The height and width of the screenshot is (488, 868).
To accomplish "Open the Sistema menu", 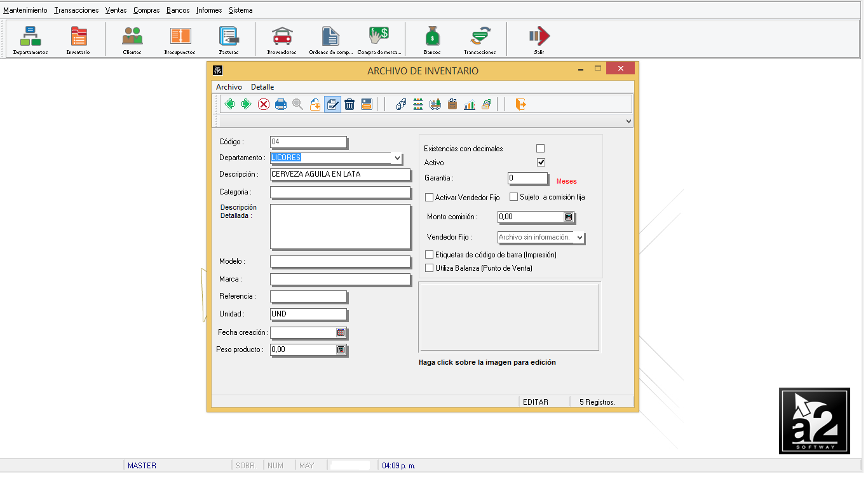I will [x=241, y=10].
